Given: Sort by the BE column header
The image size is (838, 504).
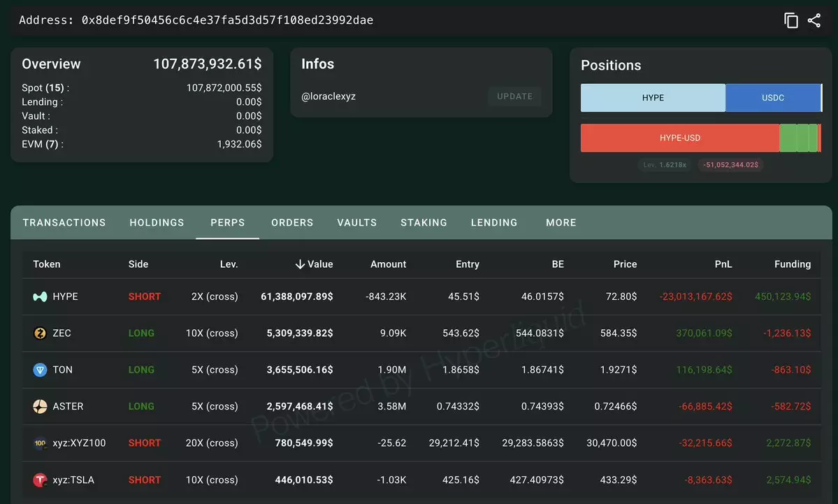Looking at the screenshot, I should coord(558,264).
